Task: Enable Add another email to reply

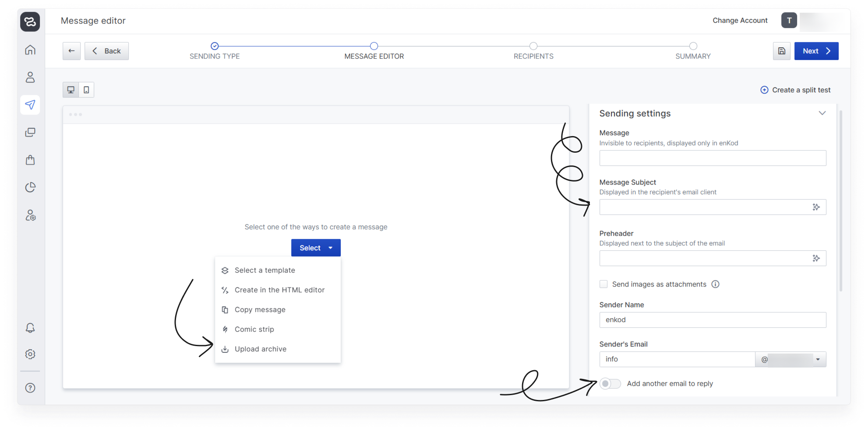Action: tap(610, 384)
